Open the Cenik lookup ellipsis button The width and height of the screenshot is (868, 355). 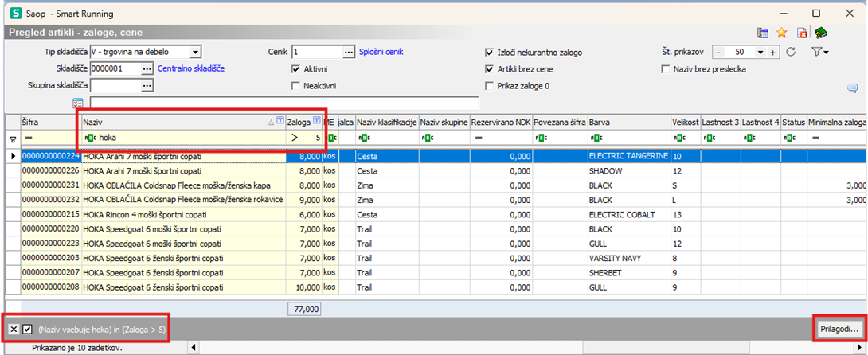(348, 52)
